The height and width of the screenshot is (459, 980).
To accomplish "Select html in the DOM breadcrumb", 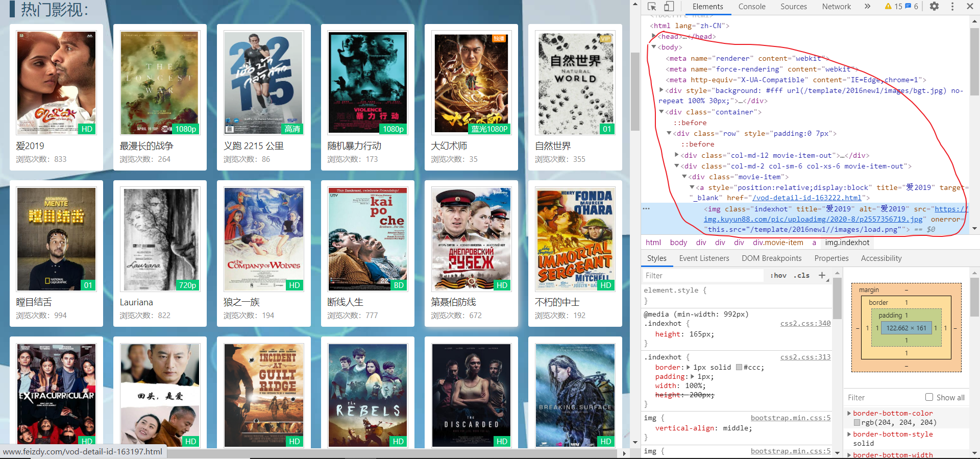I will click(x=653, y=243).
